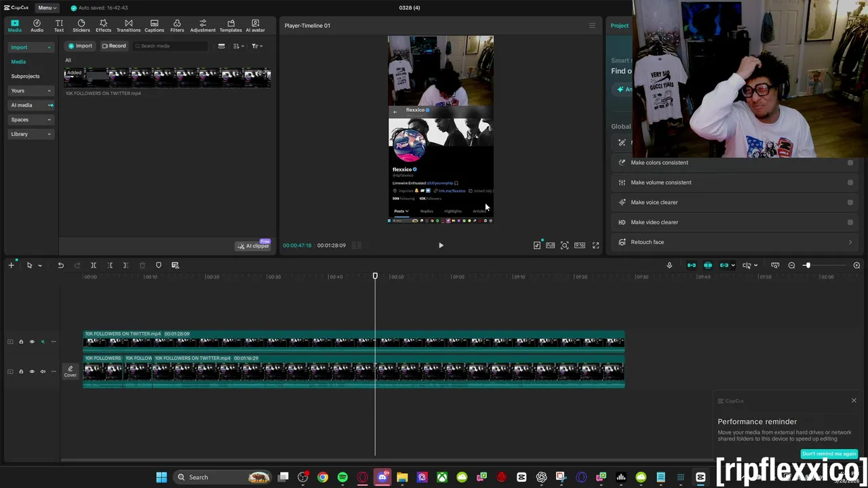The width and height of the screenshot is (868, 488).
Task: Open the Templates panel
Action: coord(231,26)
